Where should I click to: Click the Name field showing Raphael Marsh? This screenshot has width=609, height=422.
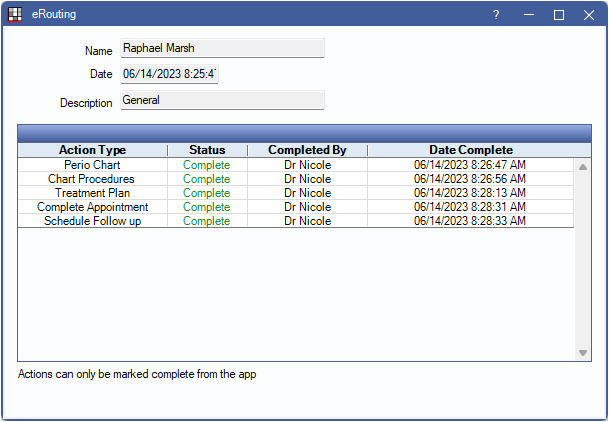coord(222,48)
